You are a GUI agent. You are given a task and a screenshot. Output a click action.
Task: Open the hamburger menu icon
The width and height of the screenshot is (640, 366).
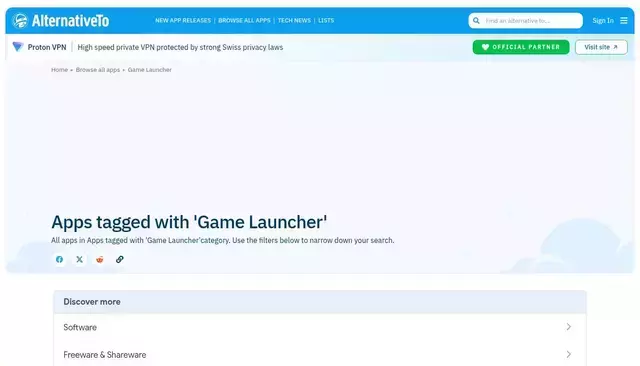624,20
